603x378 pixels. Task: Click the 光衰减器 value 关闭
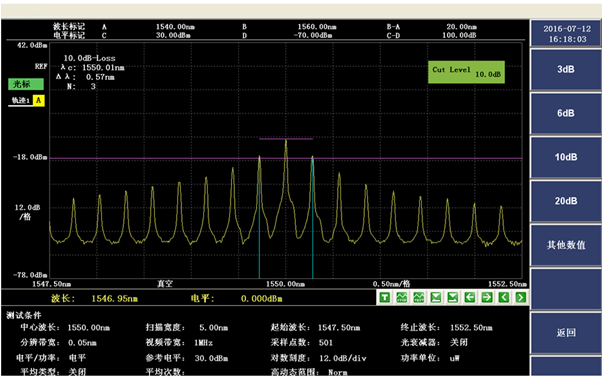(x=459, y=343)
